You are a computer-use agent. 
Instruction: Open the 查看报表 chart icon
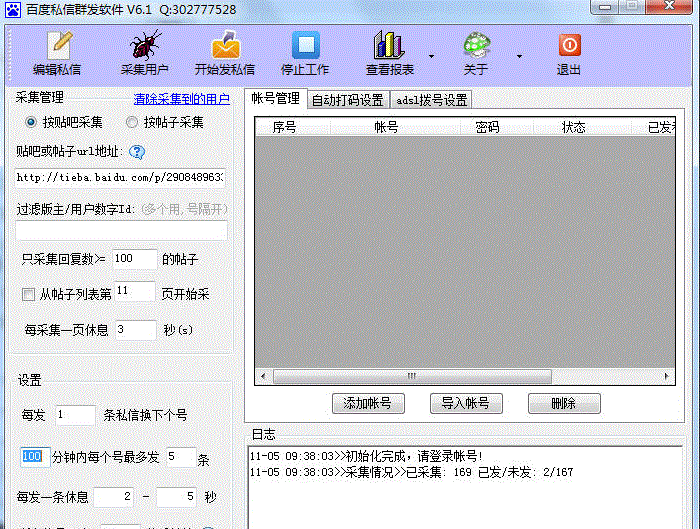(x=389, y=45)
